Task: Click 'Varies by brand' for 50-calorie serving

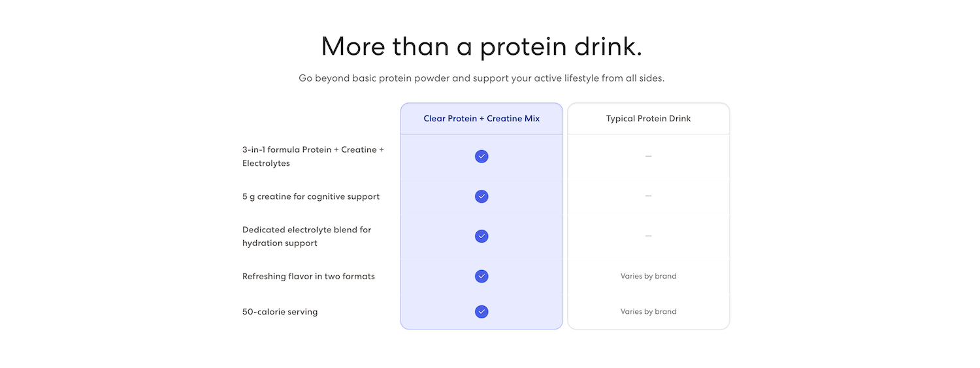Action: coord(648,312)
